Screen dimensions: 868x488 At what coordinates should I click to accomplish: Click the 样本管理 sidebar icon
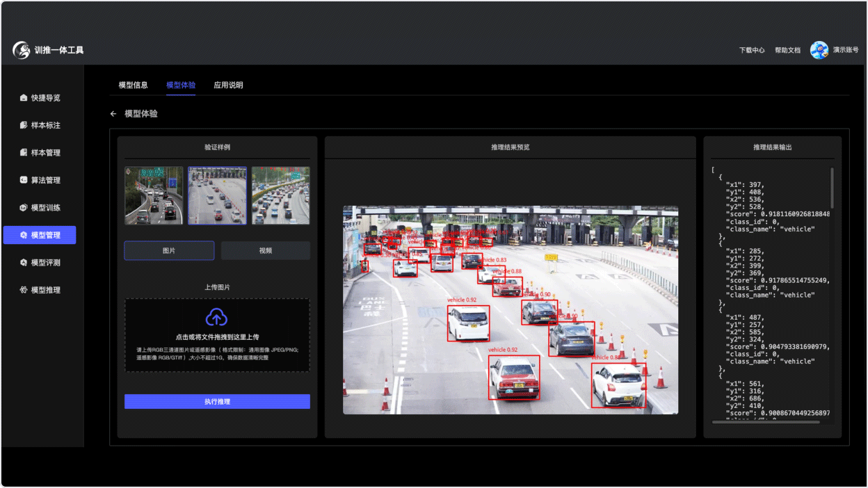(x=24, y=153)
